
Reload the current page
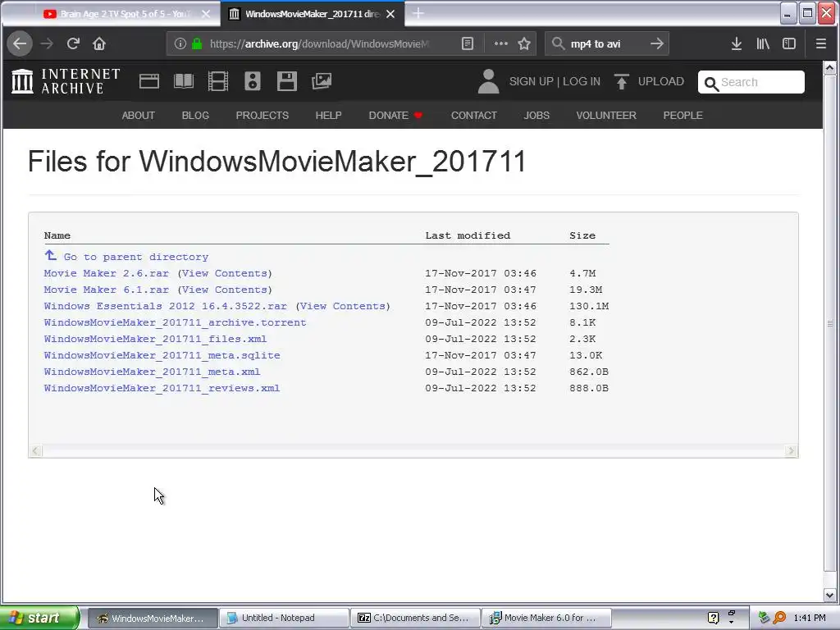(x=73, y=43)
